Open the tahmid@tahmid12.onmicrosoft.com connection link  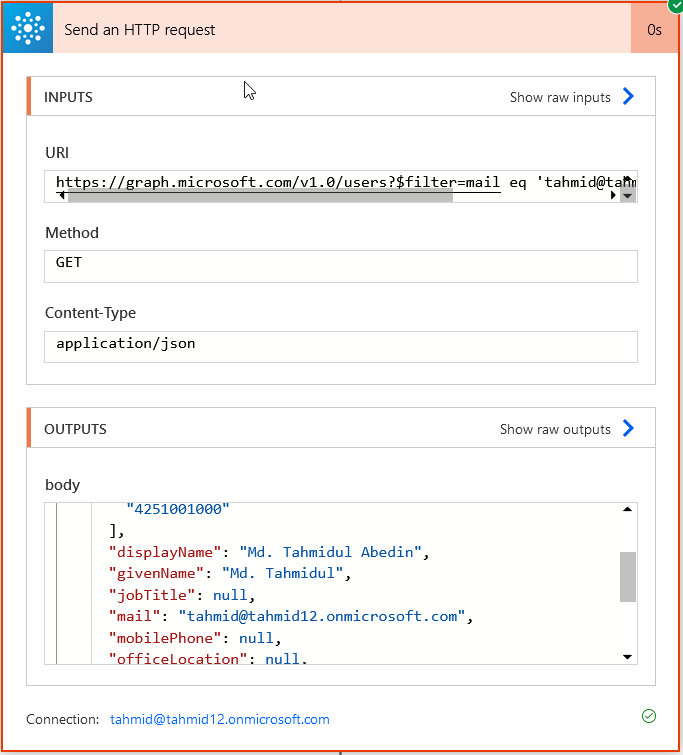(x=220, y=719)
